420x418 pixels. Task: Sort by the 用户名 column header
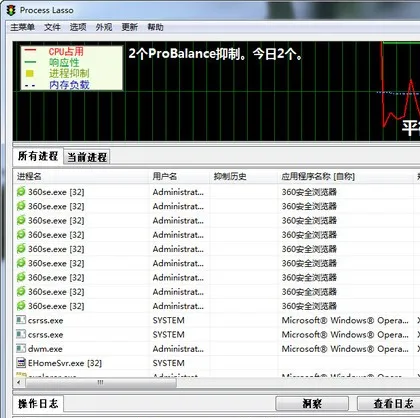click(x=179, y=176)
